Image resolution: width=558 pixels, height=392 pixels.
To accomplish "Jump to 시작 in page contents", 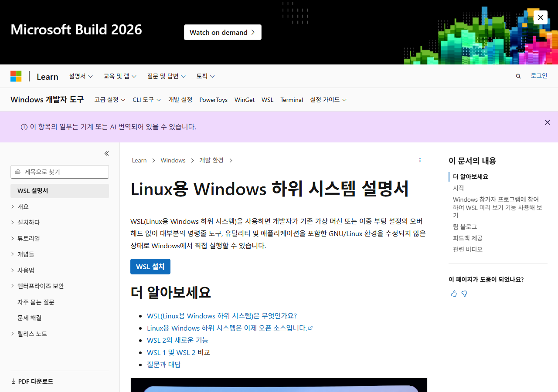I will [459, 188].
